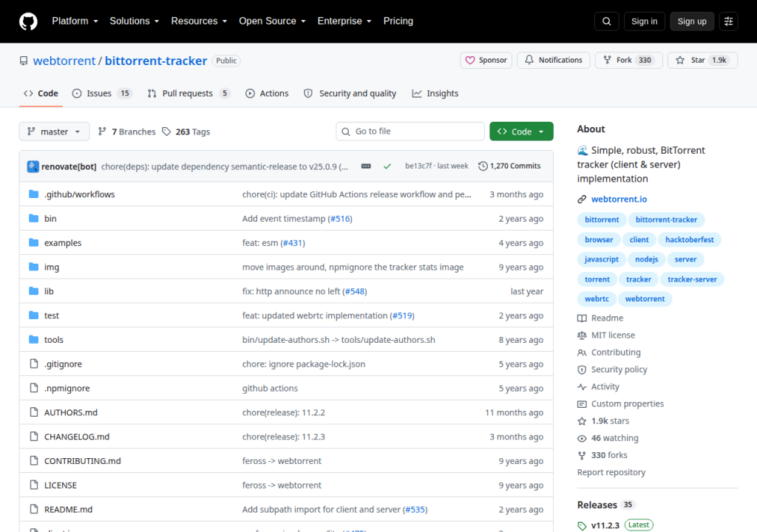
Task: Click the branches icon beside 7 Branches
Action: coord(102,132)
